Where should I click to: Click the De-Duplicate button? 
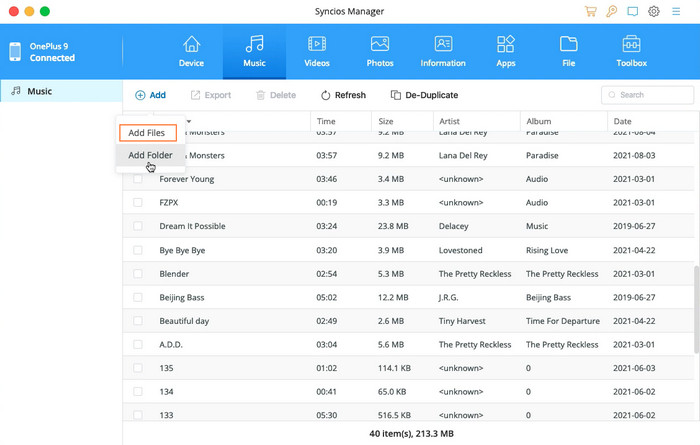point(425,95)
